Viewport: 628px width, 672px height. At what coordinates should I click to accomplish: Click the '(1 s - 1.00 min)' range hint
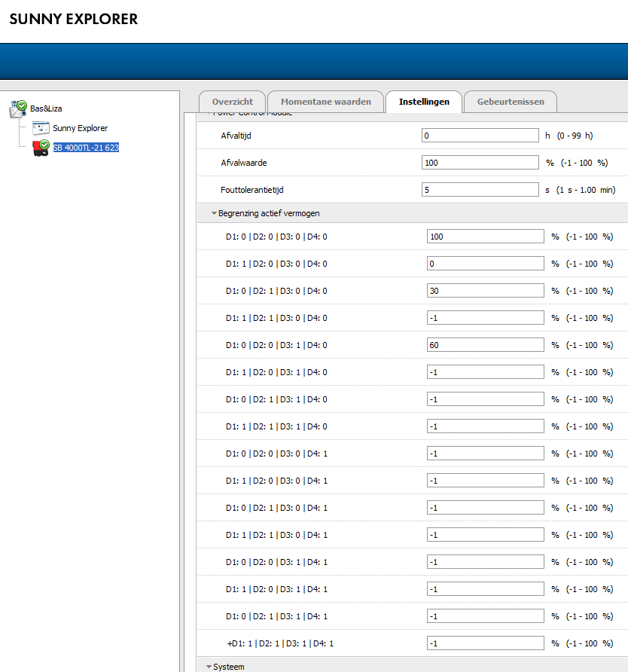tap(586, 190)
